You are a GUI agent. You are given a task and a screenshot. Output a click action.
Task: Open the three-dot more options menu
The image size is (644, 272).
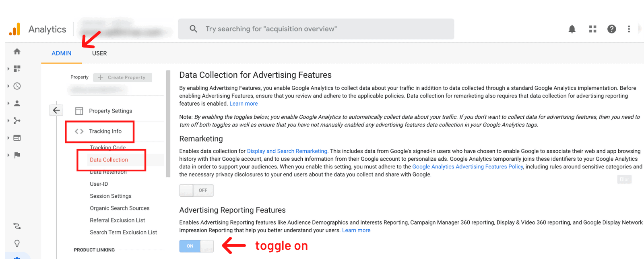[629, 29]
